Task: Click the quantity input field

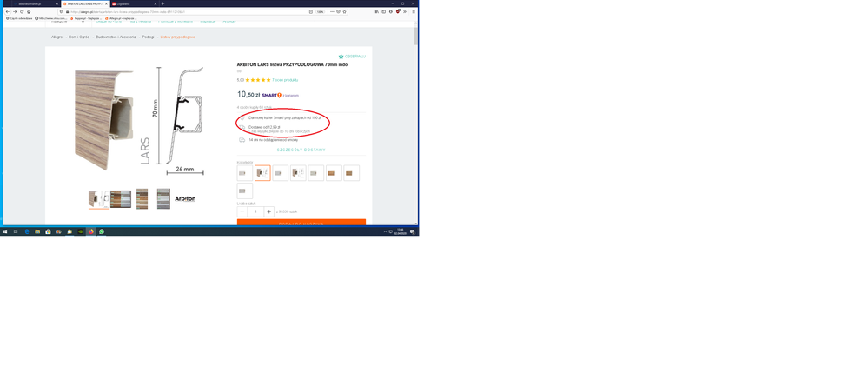Action: click(x=255, y=211)
